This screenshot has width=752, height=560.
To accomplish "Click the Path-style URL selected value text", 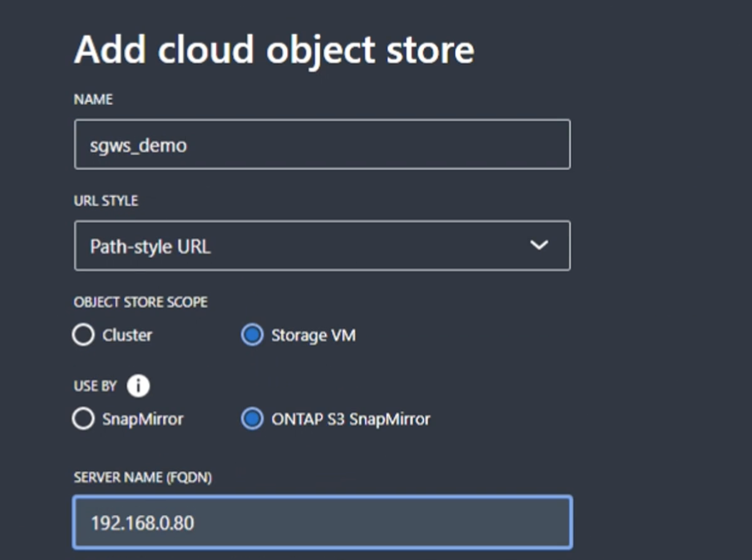I will [x=150, y=247].
